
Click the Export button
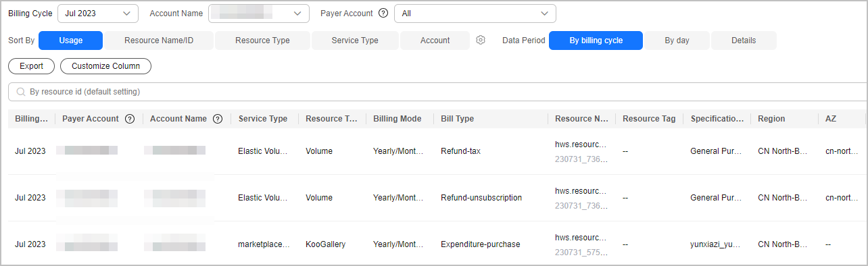[32, 66]
